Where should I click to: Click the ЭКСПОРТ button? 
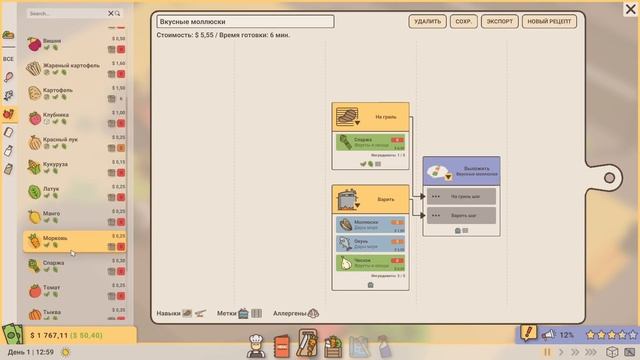point(500,21)
